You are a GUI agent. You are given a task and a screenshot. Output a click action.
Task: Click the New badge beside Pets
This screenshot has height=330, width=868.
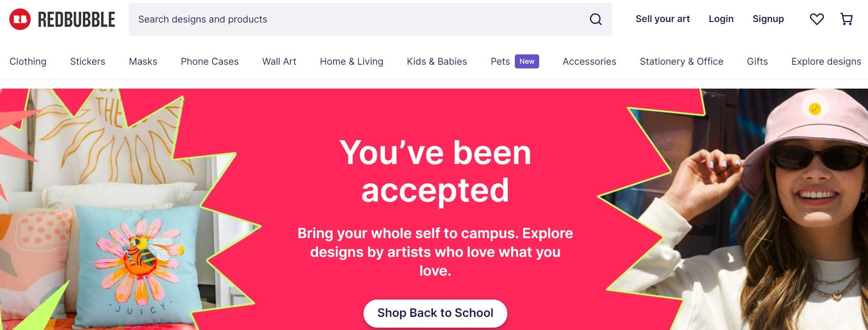[x=527, y=61]
